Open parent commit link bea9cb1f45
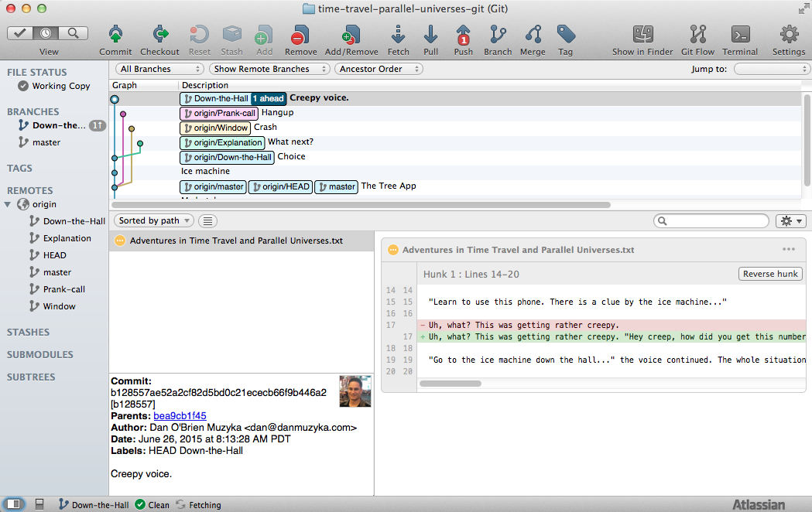 click(180, 416)
